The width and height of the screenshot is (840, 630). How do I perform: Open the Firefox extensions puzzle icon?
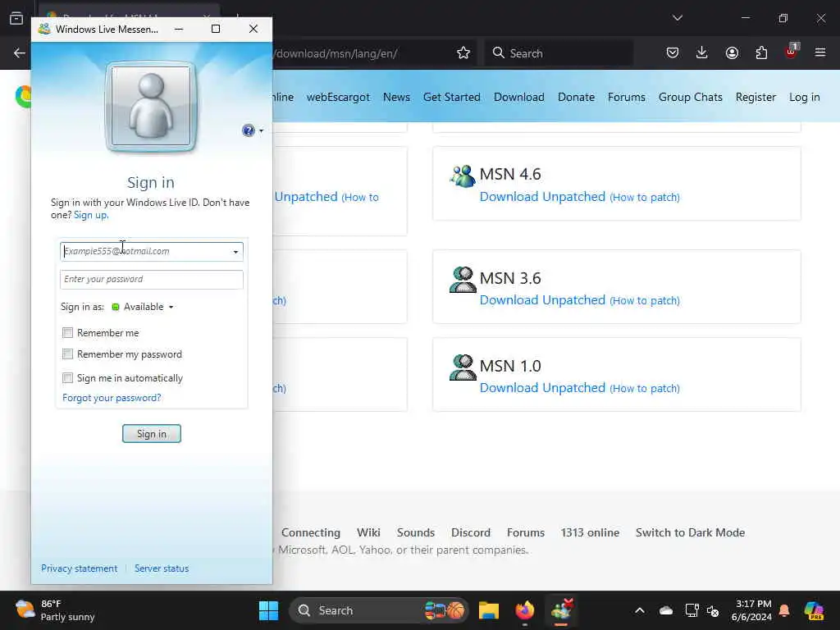coord(761,52)
